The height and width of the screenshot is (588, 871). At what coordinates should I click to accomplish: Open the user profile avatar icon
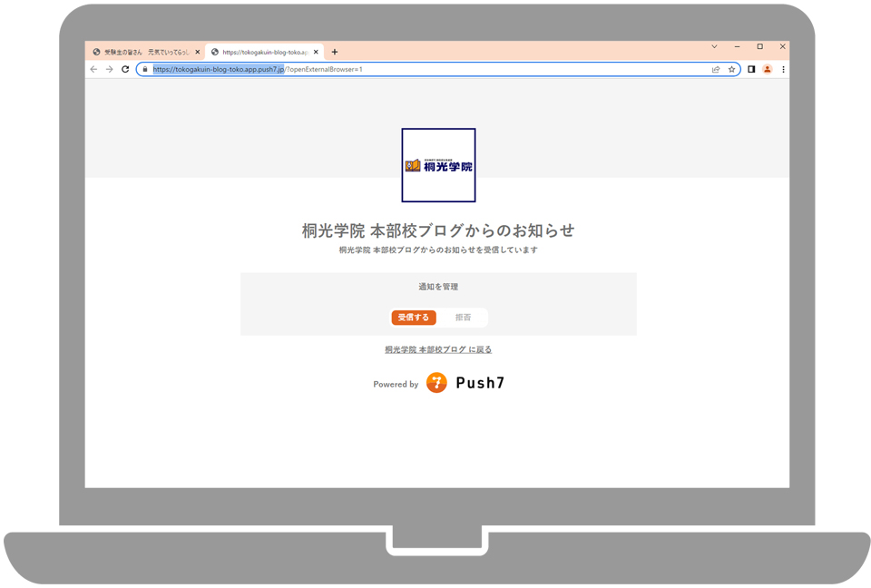pos(768,70)
